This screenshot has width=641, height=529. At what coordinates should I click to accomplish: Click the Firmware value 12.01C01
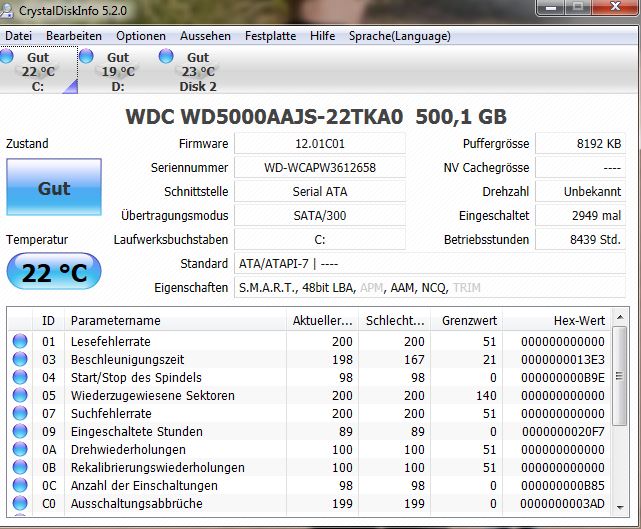[320, 143]
